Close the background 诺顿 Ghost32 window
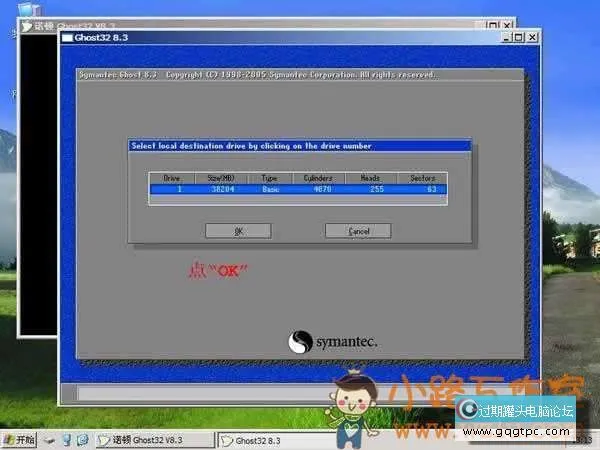Viewport: 600px width, 450px height. tap(507, 25)
